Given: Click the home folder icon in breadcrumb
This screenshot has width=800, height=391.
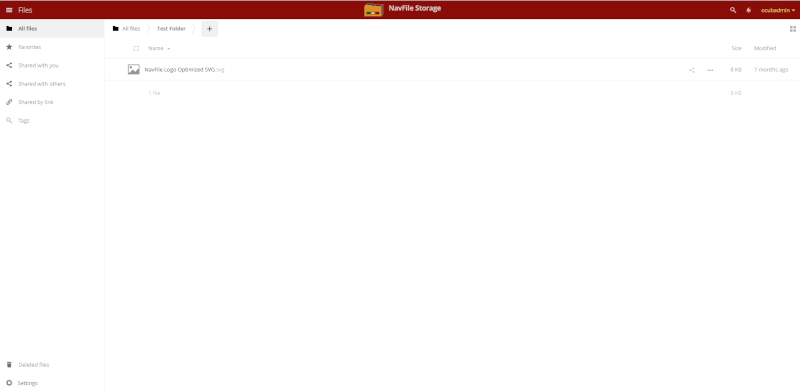Looking at the screenshot, I should click(x=116, y=29).
